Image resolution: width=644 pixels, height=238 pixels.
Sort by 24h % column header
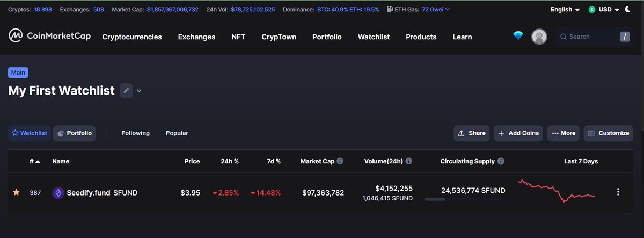(229, 161)
